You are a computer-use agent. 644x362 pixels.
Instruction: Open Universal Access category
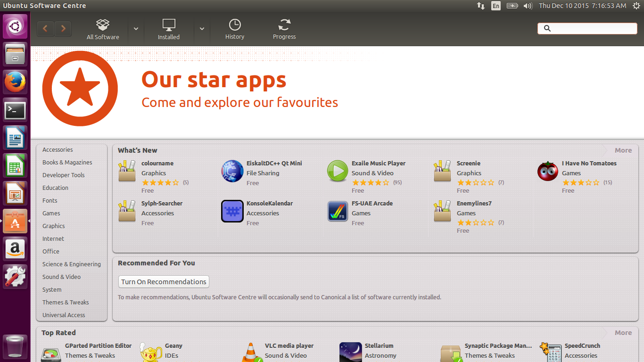tap(64, 315)
